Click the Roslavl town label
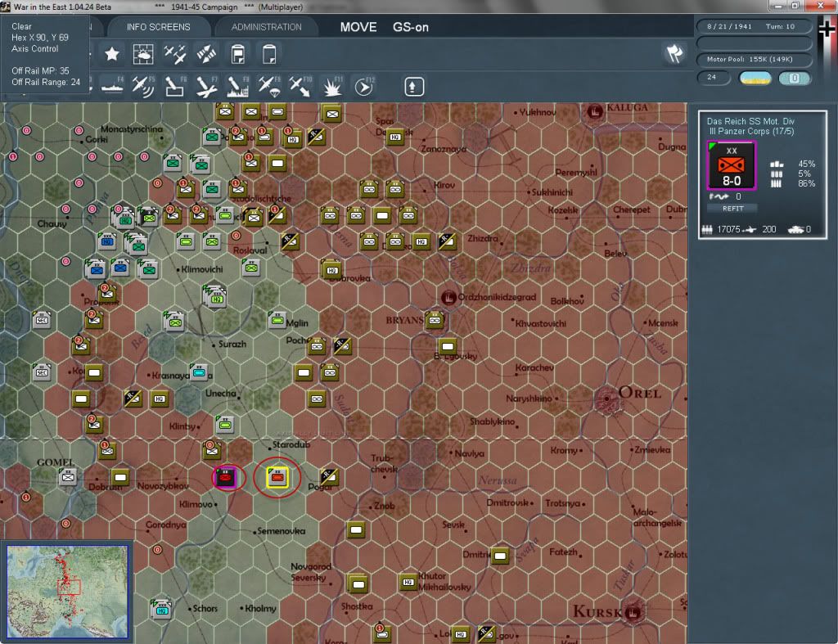 coord(250,250)
